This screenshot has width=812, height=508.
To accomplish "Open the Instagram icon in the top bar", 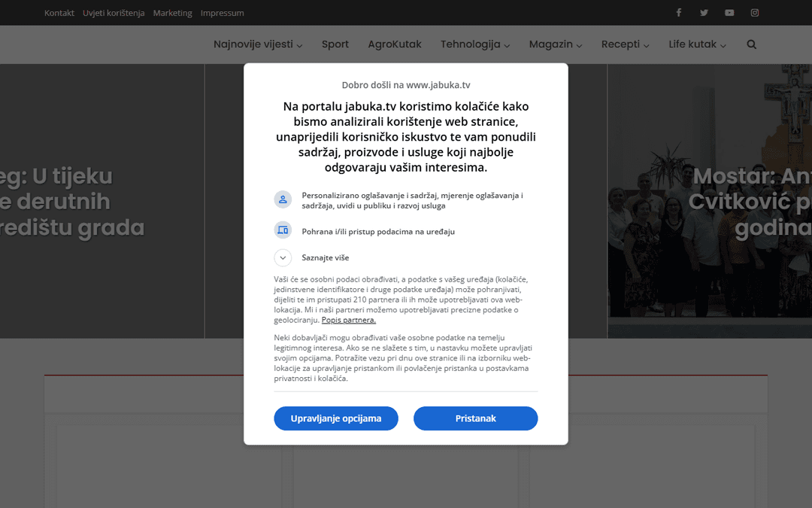I will (755, 13).
